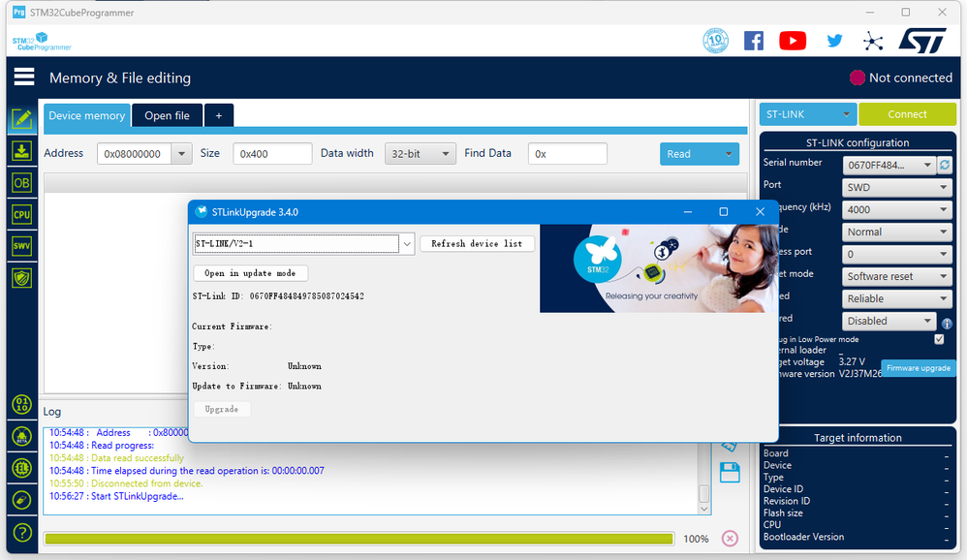Switch to the Open file tab
This screenshot has width=967, height=560.
167,115
